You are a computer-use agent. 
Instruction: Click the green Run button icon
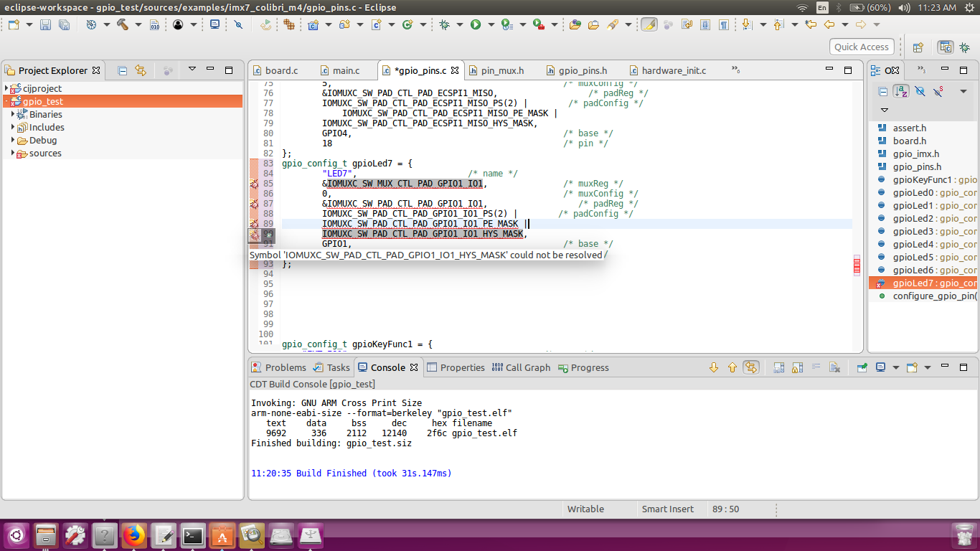click(476, 24)
